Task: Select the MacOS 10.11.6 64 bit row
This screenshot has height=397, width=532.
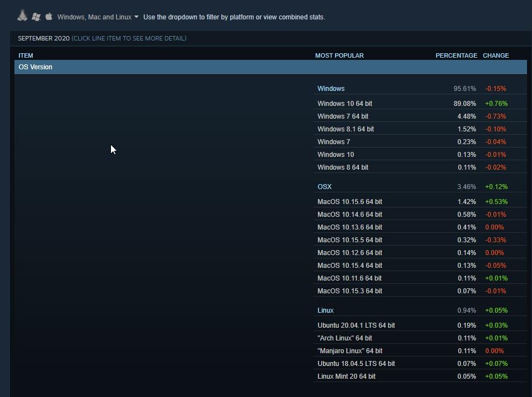Action: tap(420, 278)
